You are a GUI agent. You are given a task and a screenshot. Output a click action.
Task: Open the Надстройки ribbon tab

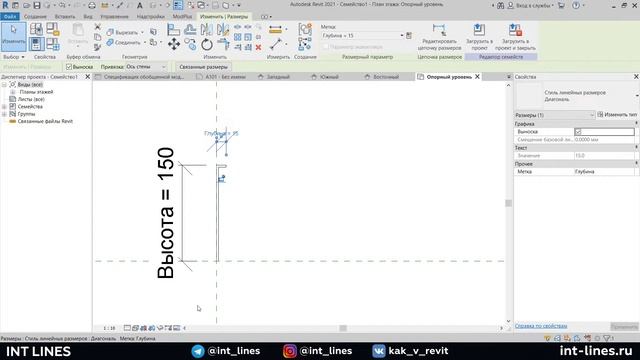point(151,17)
